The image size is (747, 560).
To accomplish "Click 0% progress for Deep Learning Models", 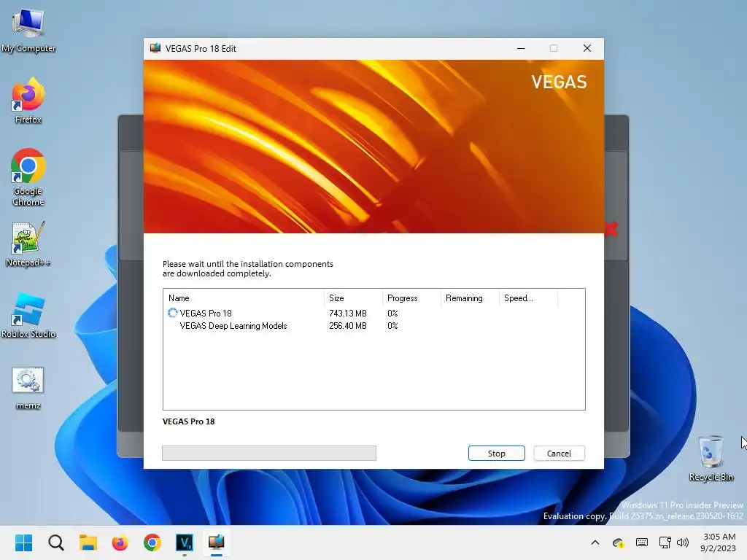I will [392, 326].
